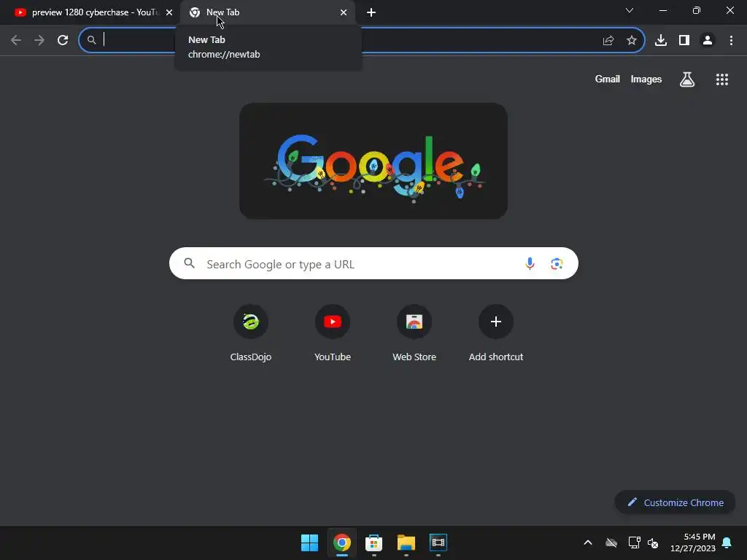Open File Explorer from taskbar
Image resolution: width=747 pixels, height=560 pixels.
click(406, 542)
